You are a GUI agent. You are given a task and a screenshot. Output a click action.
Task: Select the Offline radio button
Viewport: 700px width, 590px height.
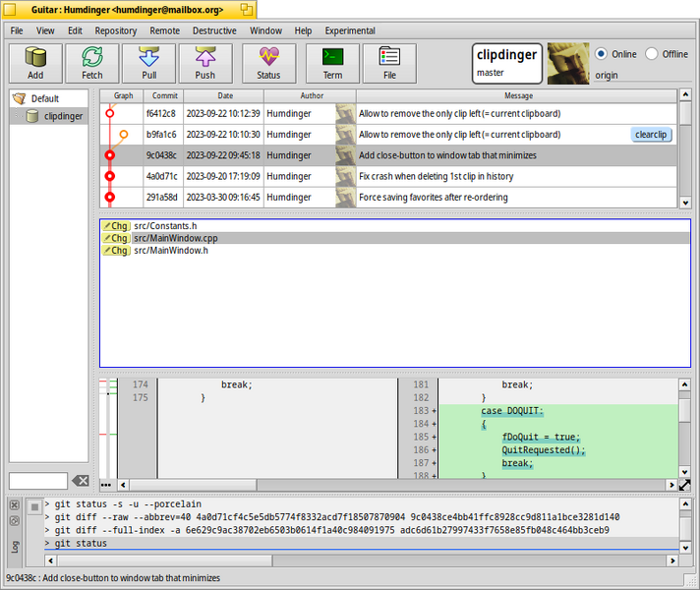652,54
